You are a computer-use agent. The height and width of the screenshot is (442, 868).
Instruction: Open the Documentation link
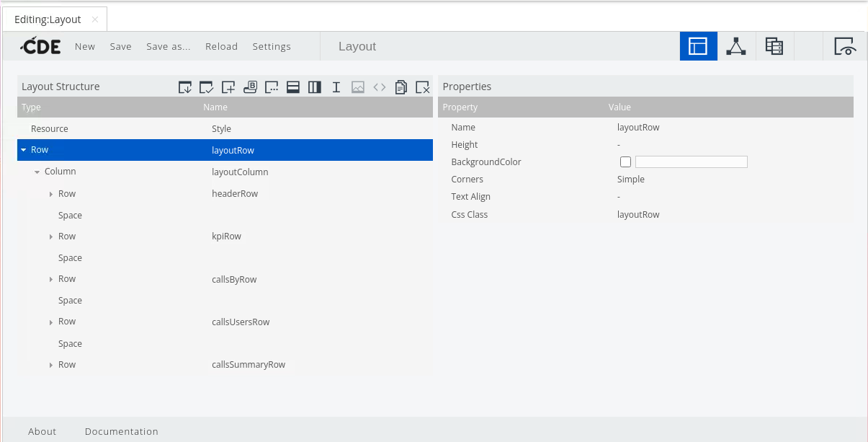click(x=121, y=431)
